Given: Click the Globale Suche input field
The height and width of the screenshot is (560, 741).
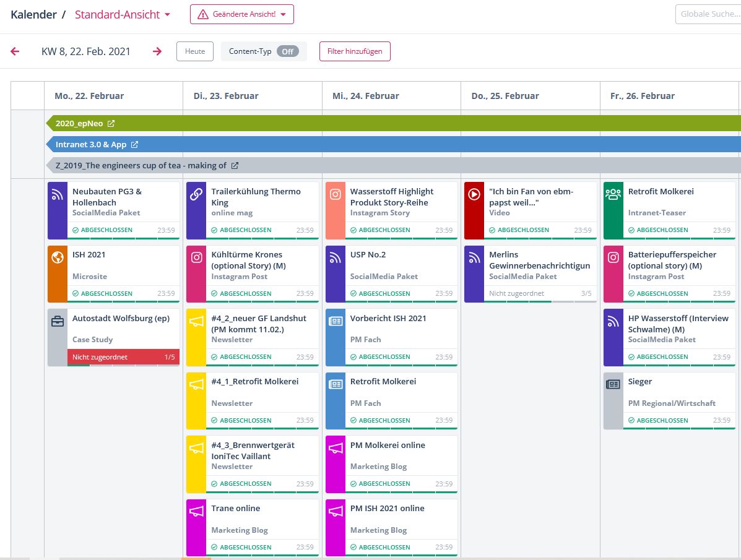Looking at the screenshot, I should [x=708, y=14].
